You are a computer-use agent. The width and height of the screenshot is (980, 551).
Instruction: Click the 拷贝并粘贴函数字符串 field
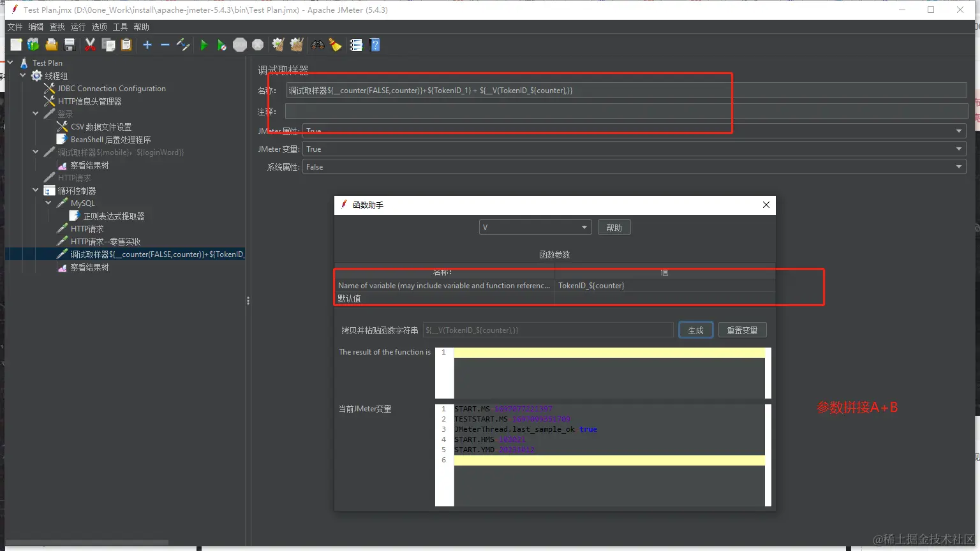click(548, 330)
